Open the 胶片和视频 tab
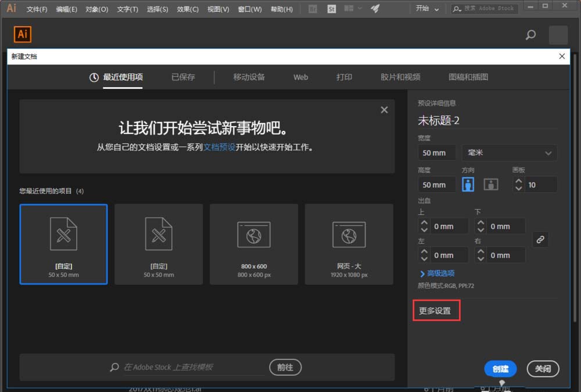Screen dimensions: 581x392 tap(400, 77)
